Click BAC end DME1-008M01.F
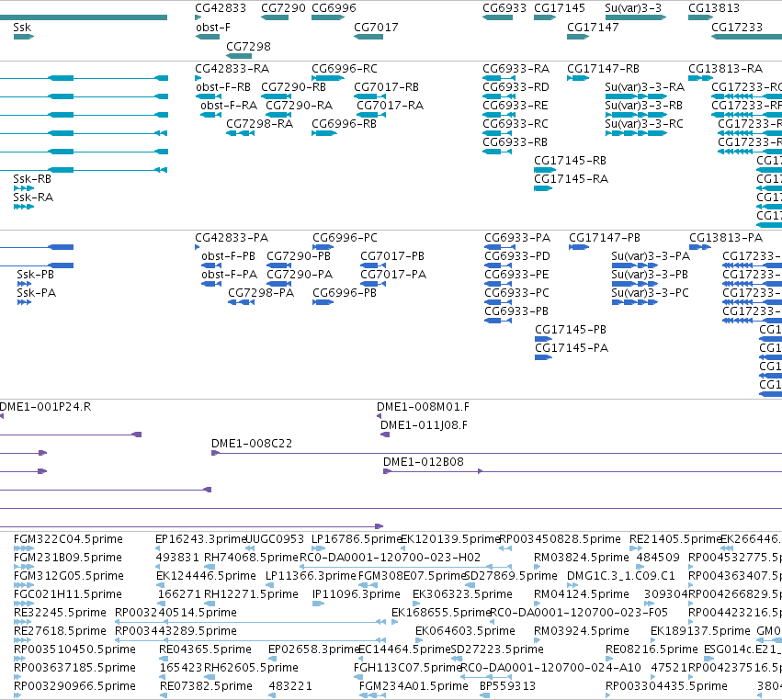The width and height of the screenshot is (782, 700). (379, 416)
